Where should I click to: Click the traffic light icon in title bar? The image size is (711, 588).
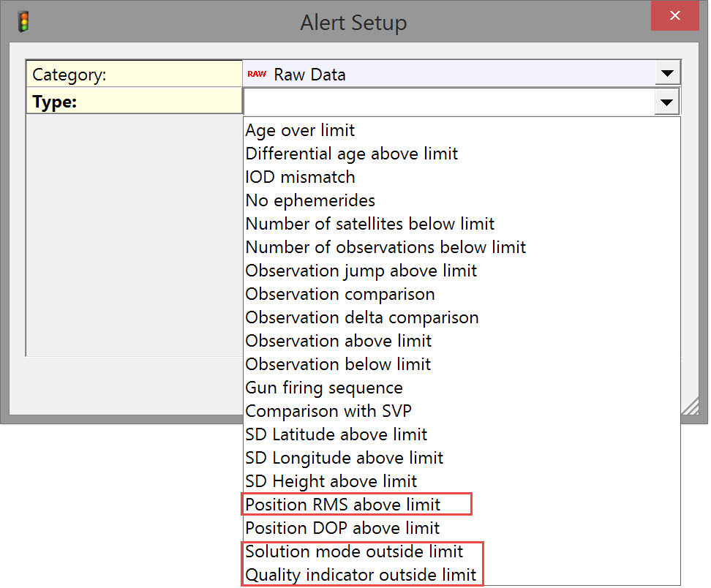[24, 22]
